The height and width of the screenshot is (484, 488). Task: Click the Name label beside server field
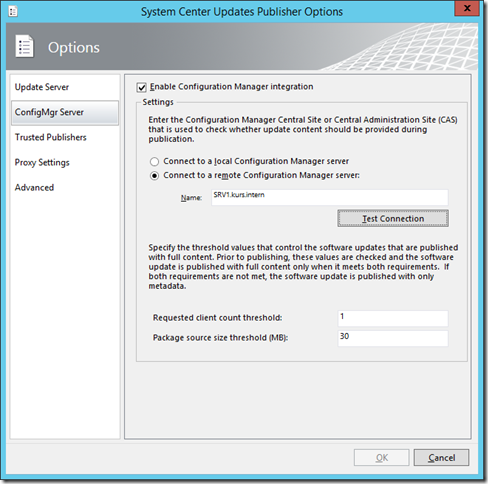click(191, 198)
